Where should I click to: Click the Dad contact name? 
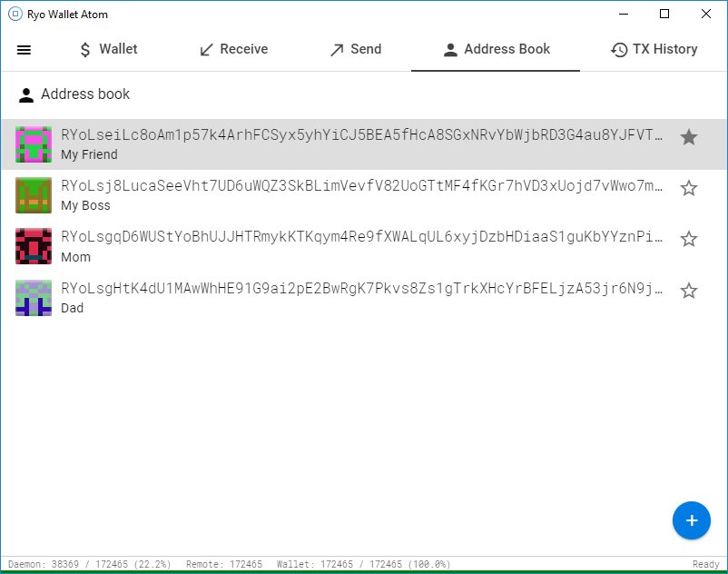click(72, 309)
